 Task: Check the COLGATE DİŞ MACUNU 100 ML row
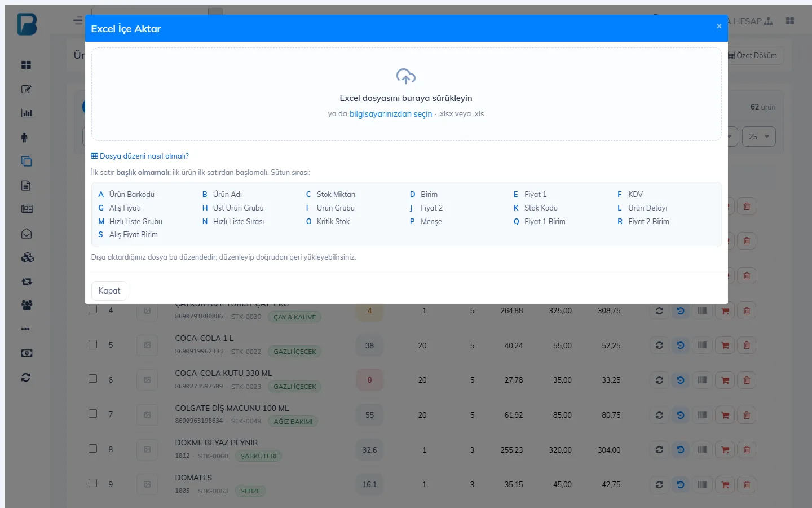click(93, 414)
